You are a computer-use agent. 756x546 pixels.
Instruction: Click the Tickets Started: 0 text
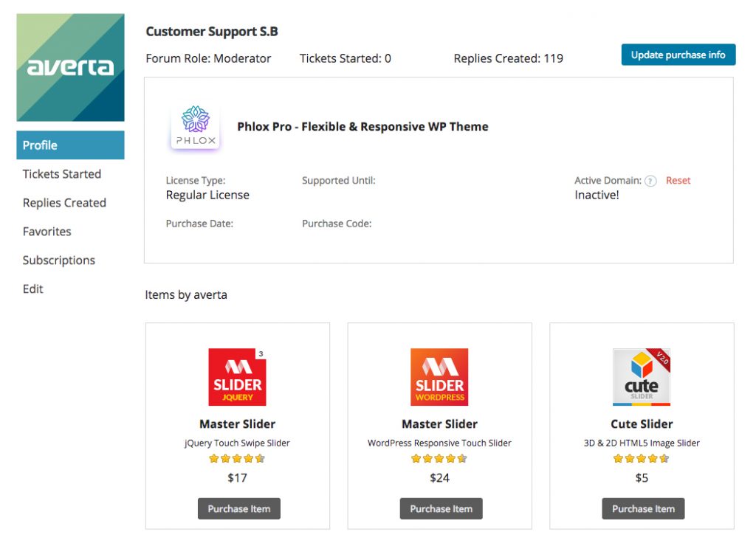[x=346, y=59]
